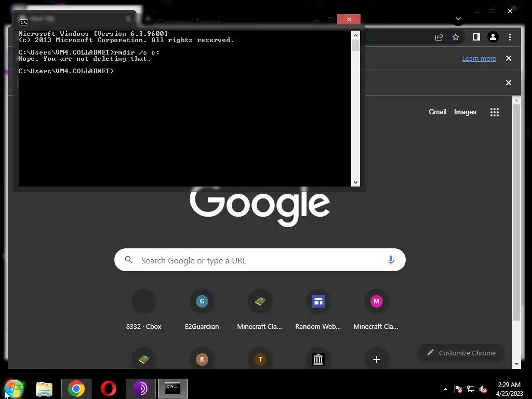Click the Customize Chrome button

coord(461,353)
